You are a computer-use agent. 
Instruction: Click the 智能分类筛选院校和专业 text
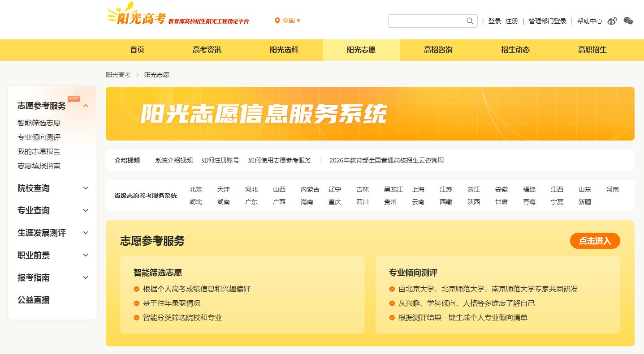pyautogui.click(x=182, y=318)
